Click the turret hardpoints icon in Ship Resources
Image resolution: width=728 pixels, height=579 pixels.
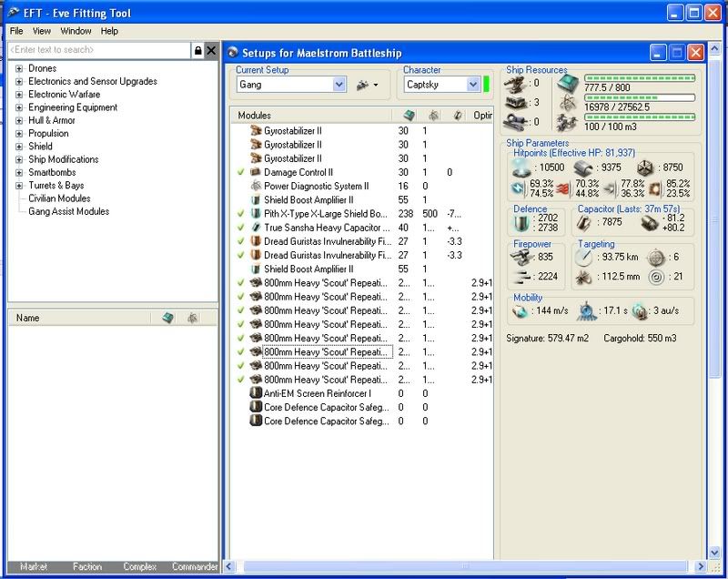514,84
